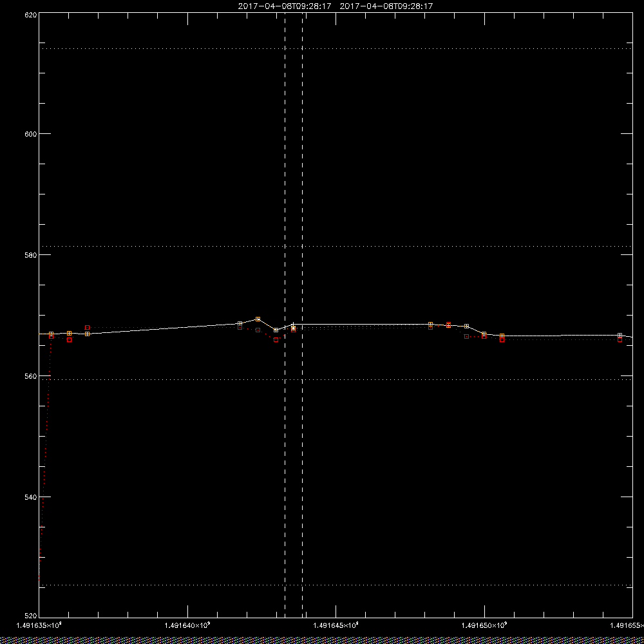Viewport: 644px width, 644px height.
Task: Select the white star marker between the dashed lines
Action: coord(293,327)
